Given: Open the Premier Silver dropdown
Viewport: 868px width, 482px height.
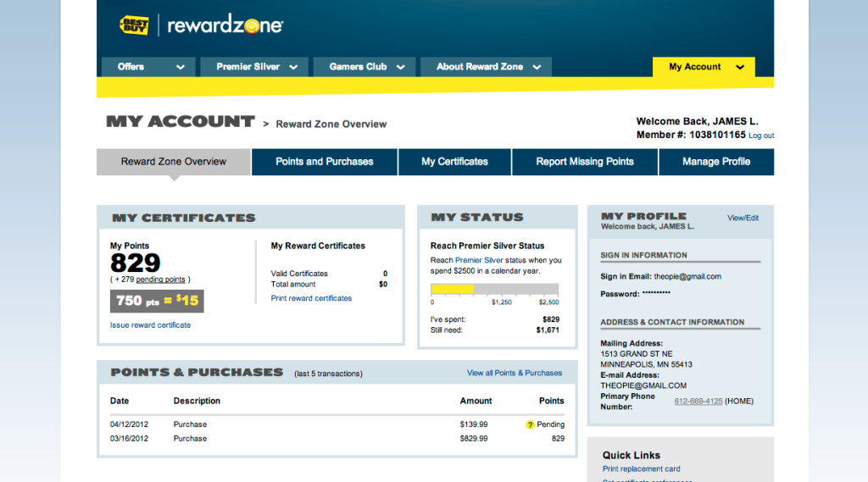Looking at the screenshot, I should coord(258,67).
